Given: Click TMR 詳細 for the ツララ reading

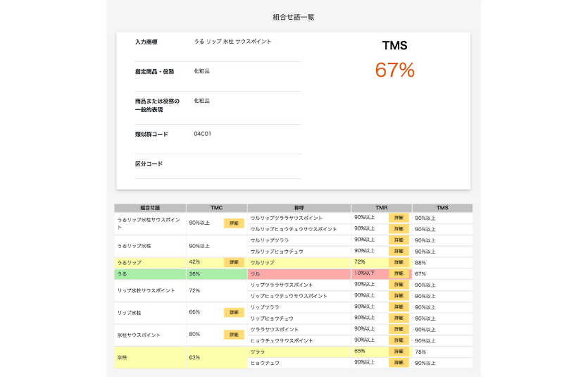Looking at the screenshot, I should pos(398,352).
